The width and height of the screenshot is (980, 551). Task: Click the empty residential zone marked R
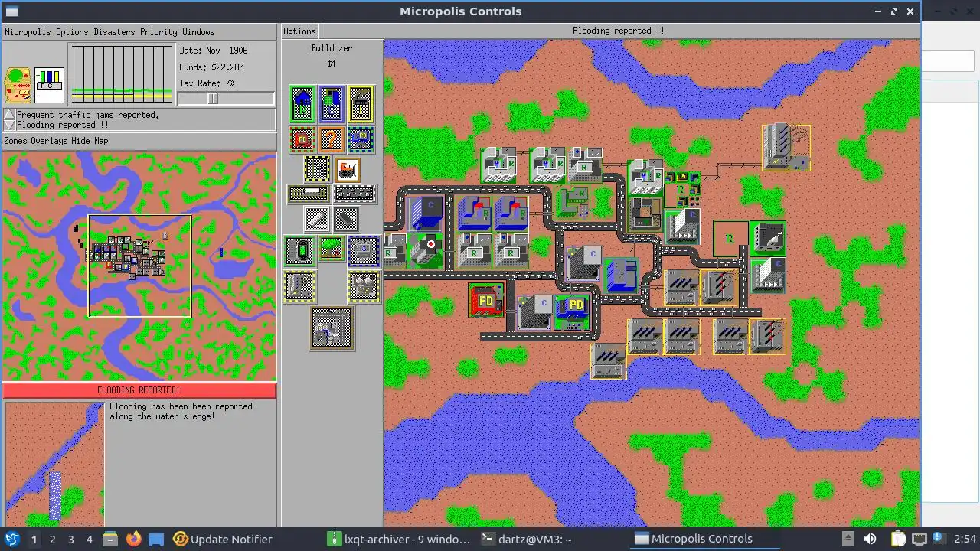[730, 239]
